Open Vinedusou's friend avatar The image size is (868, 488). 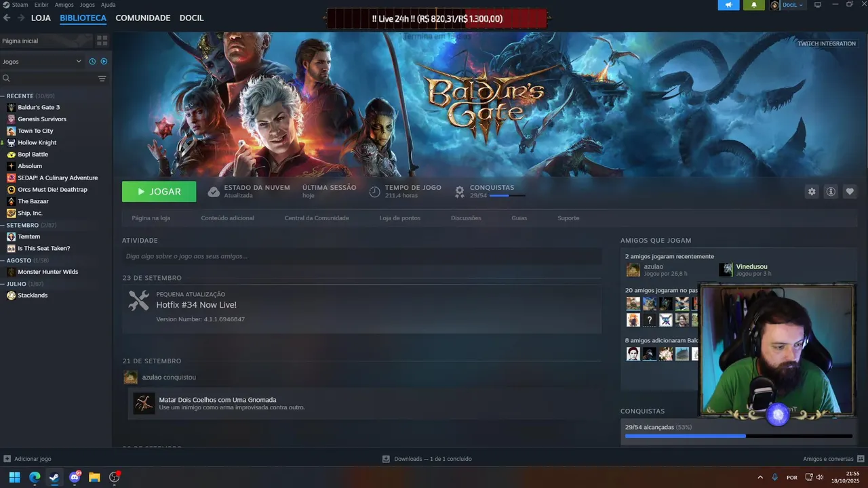[x=726, y=270]
